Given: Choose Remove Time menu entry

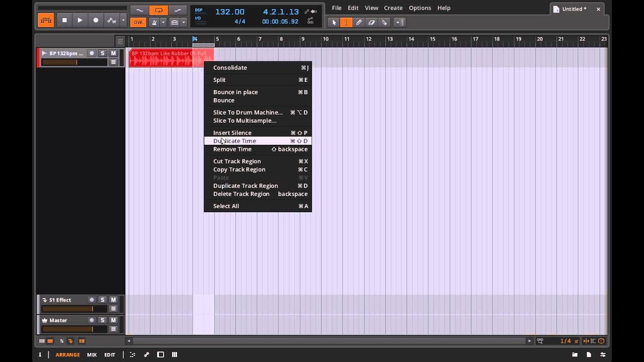Looking at the screenshot, I should click(x=258, y=149).
